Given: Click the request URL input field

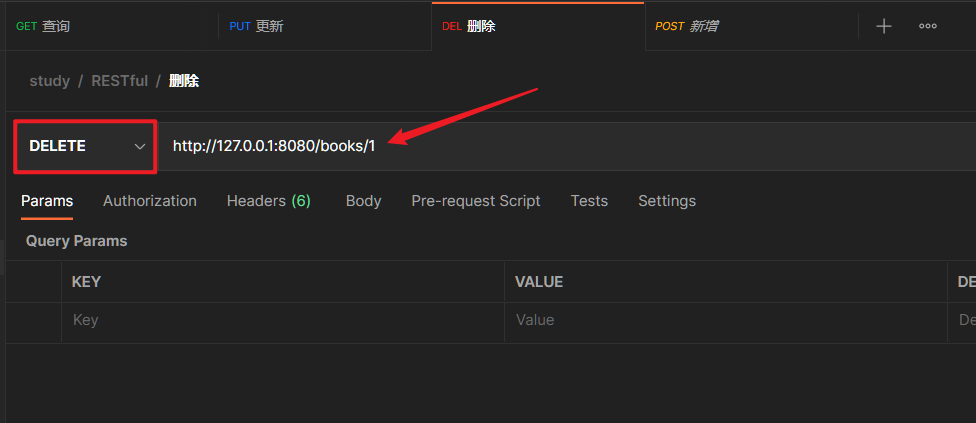Looking at the screenshot, I should tap(560, 146).
